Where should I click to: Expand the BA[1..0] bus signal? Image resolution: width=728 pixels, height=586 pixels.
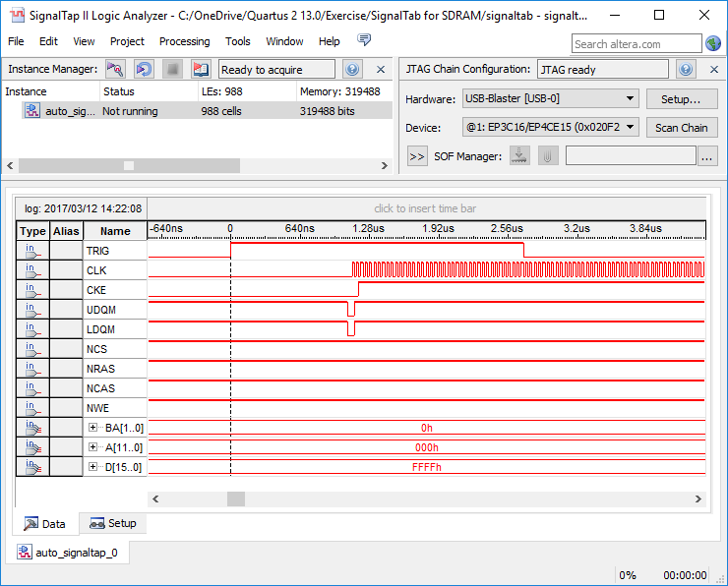[x=94, y=428]
